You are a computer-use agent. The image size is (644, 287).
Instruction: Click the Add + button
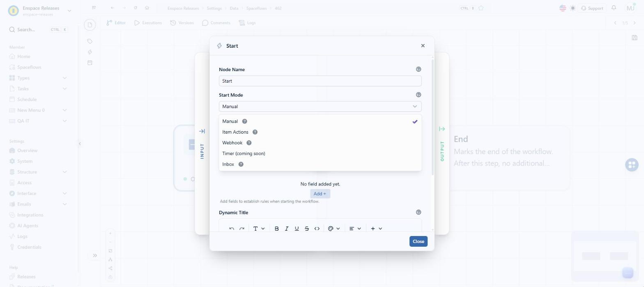pos(320,194)
